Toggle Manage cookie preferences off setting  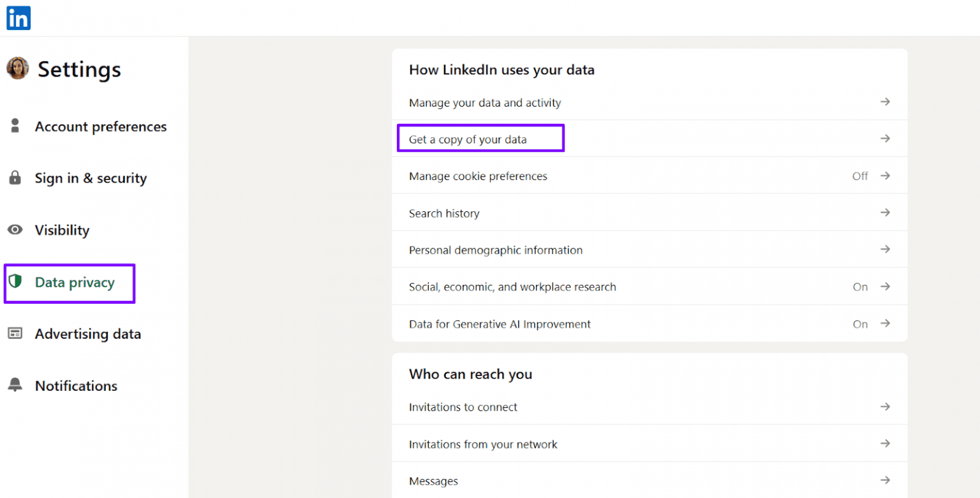pos(859,176)
